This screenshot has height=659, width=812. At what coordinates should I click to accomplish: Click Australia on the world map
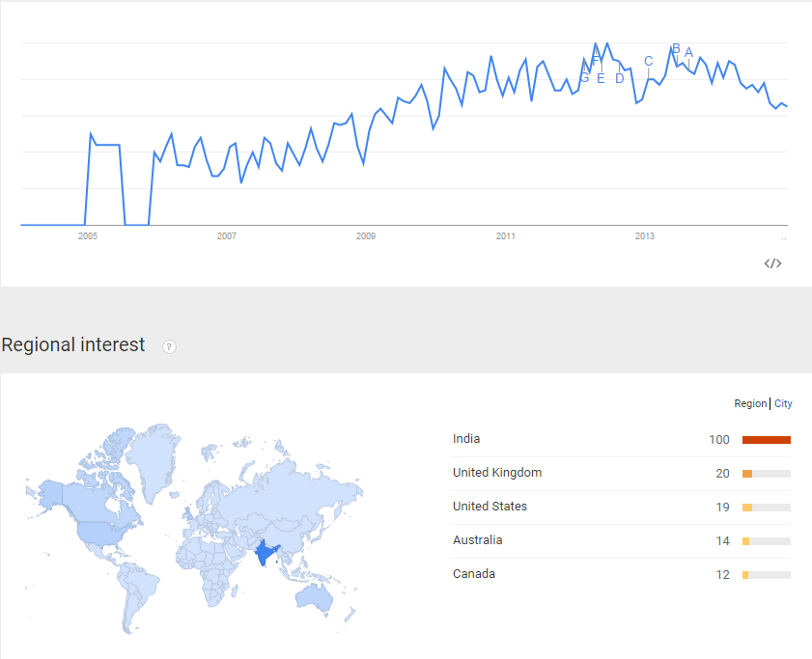pos(314,598)
